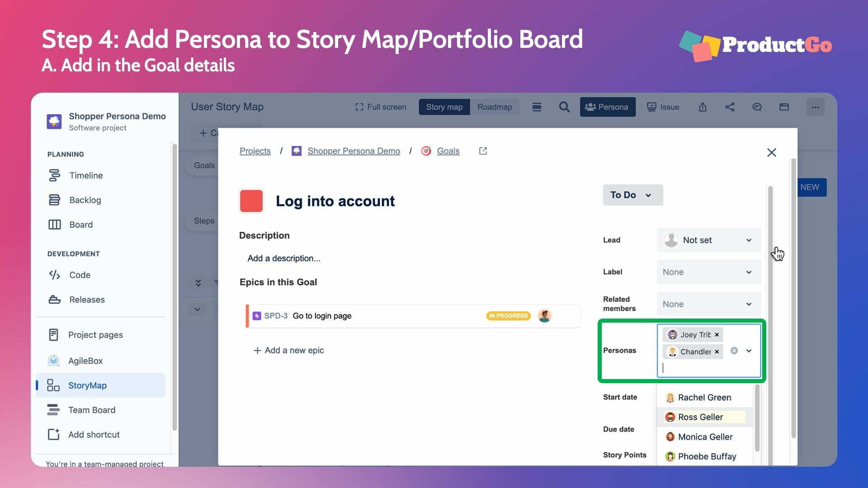Switch to Story map view
Screen dimensions: 868x488
coord(444,107)
